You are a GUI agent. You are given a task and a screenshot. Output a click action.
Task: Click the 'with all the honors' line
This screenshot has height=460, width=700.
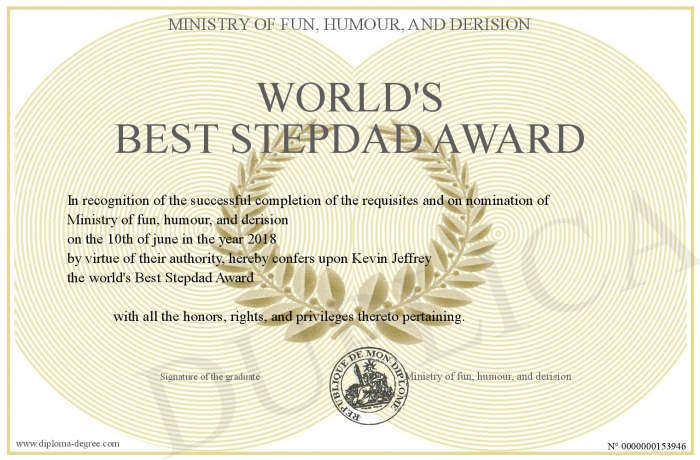[288, 317]
